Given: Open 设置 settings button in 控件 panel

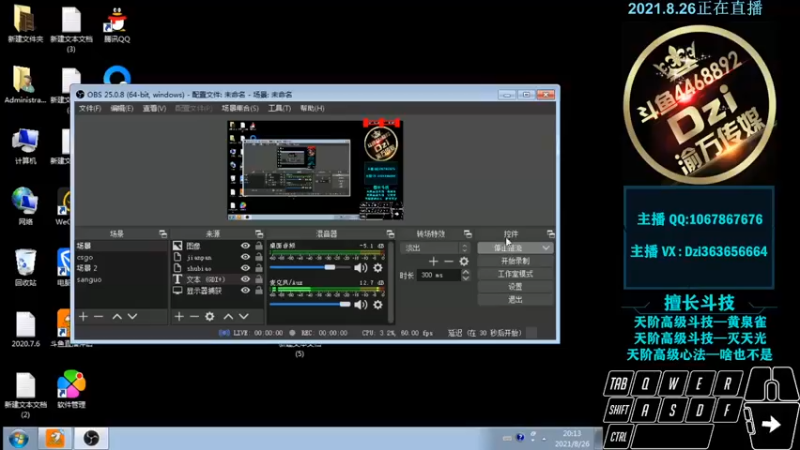Looking at the screenshot, I should click(x=515, y=287).
